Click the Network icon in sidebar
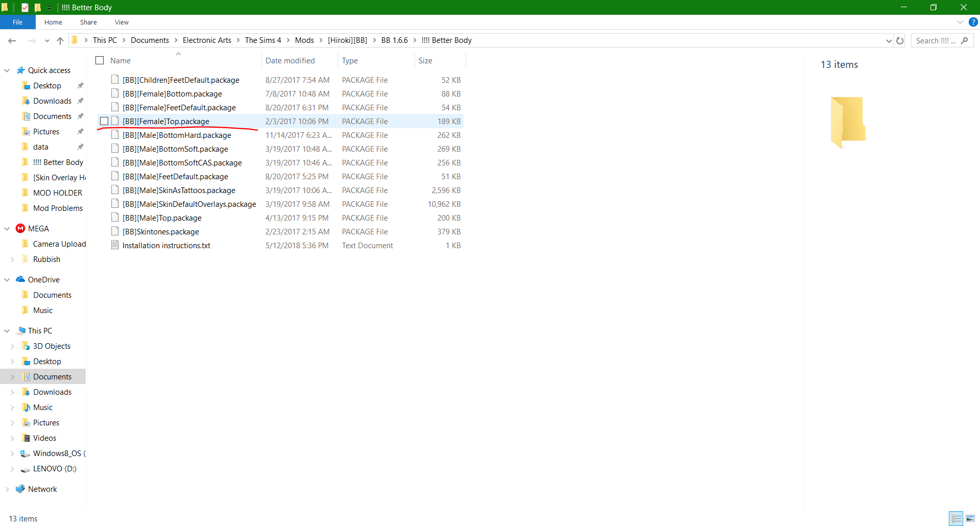This screenshot has width=980, height=526. 20,489
